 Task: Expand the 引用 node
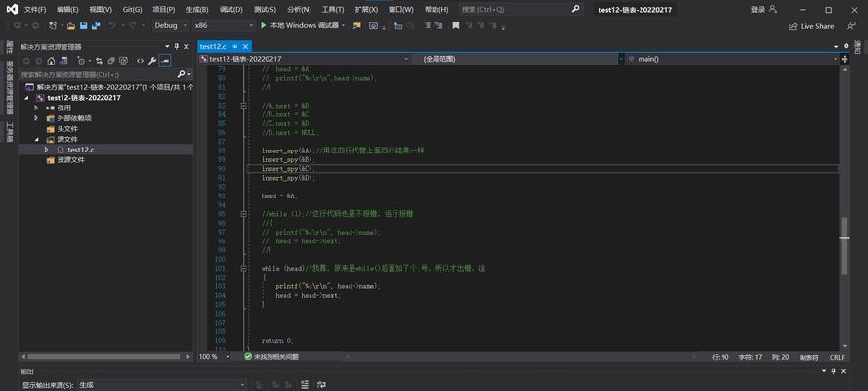tap(36, 108)
